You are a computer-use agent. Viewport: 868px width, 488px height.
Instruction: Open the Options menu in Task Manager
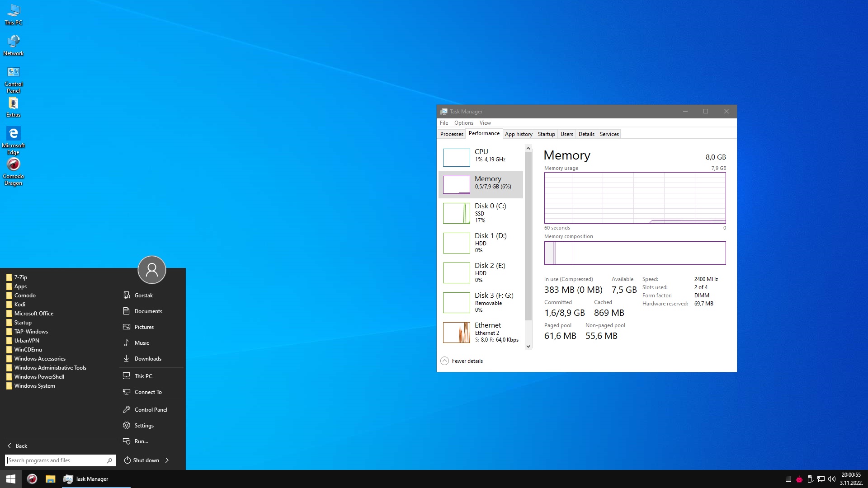pos(463,123)
